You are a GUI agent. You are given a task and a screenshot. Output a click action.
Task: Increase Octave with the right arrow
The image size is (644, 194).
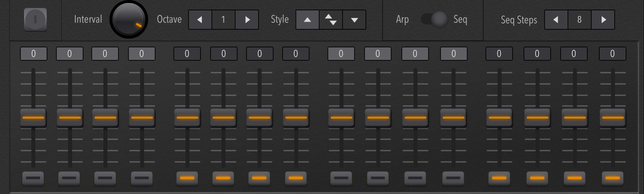point(247,20)
